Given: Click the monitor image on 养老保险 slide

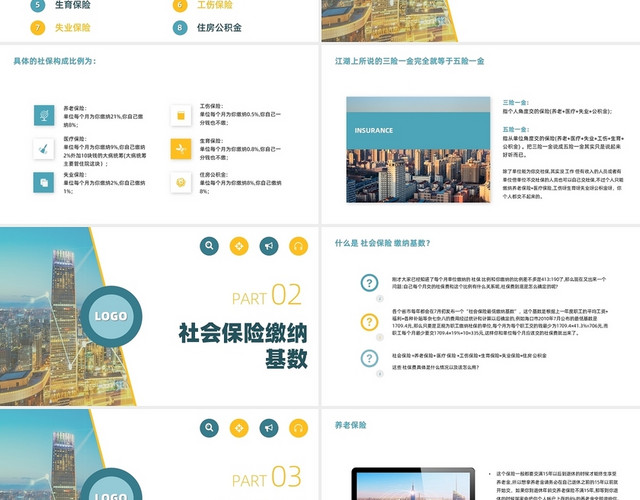Looking at the screenshot, I should [x=413, y=484].
